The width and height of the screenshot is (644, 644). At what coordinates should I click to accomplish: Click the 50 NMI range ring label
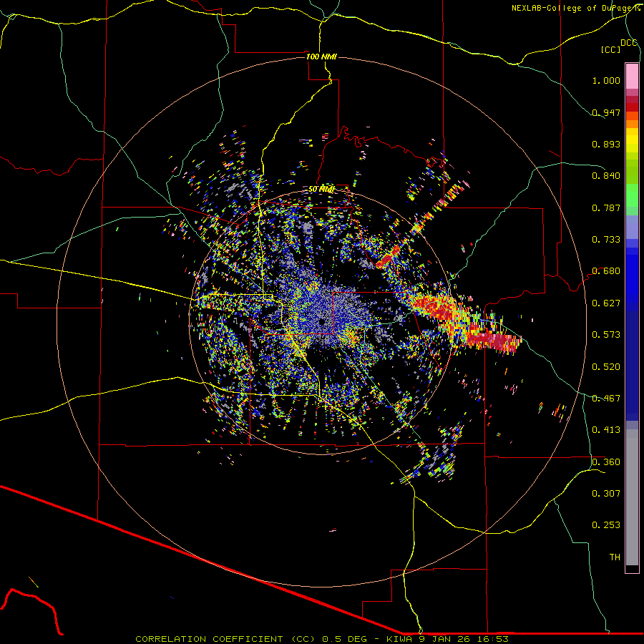pyautogui.click(x=321, y=189)
